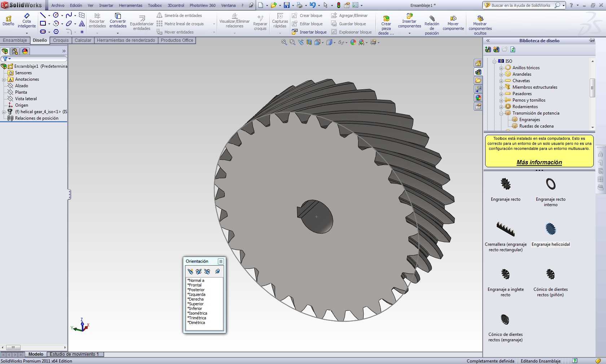Viewport: 606px width, 364px height.
Task: Open Capturas rápidas tool
Action: pos(280,21)
